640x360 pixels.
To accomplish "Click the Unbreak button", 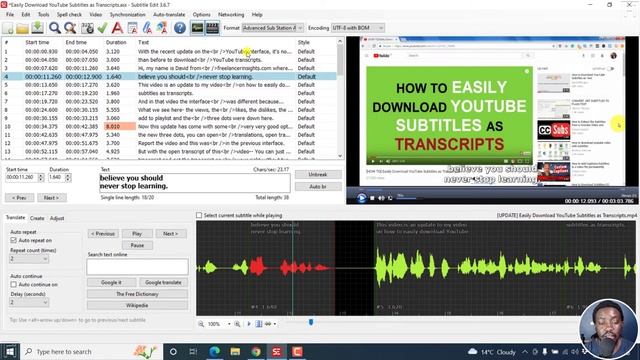I will coord(318,175).
